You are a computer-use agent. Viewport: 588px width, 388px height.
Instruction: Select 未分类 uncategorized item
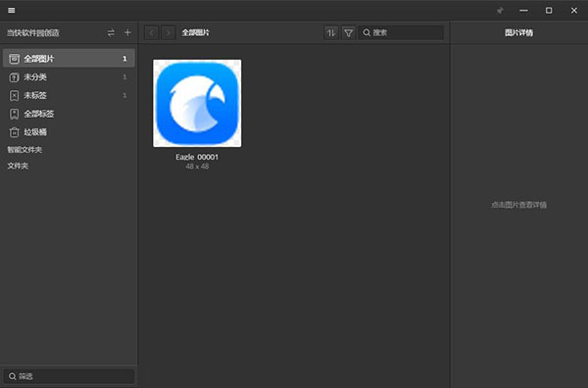[69, 77]
